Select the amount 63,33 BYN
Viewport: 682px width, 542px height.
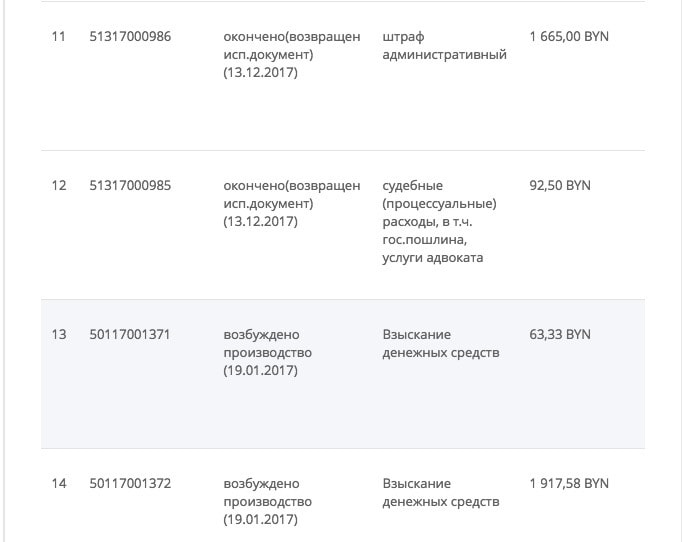(560, 335)
